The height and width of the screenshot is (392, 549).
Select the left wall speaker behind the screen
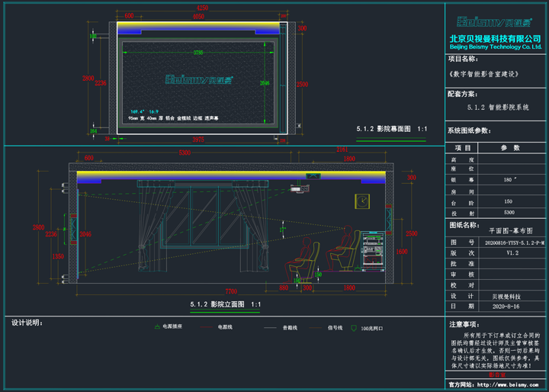tap(73, 228)
